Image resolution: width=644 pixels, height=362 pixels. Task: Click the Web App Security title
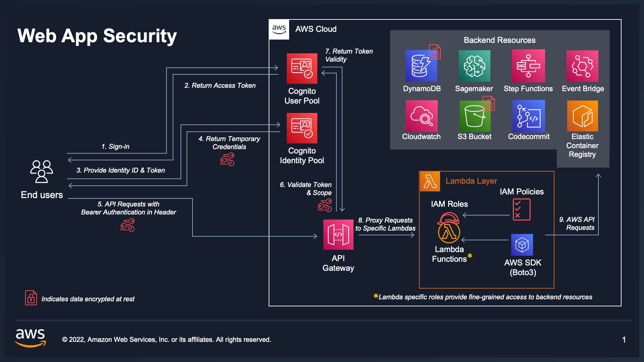click(97, 36)
